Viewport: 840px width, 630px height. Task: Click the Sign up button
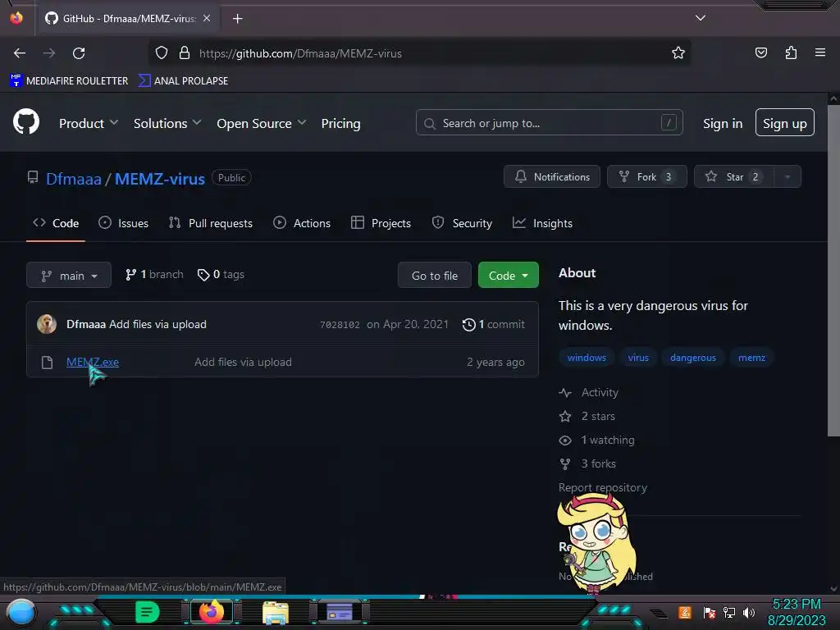click(x=784, y=123)
